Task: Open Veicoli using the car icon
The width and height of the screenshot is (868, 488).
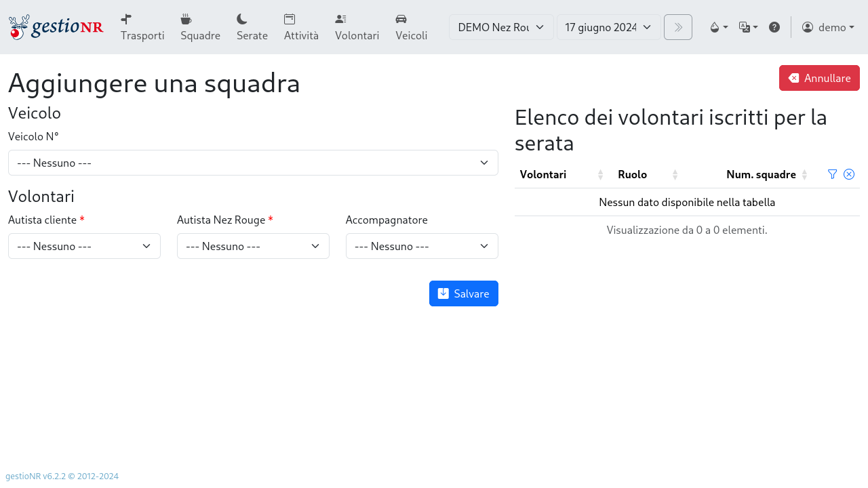Action: [x=401, y=20]
